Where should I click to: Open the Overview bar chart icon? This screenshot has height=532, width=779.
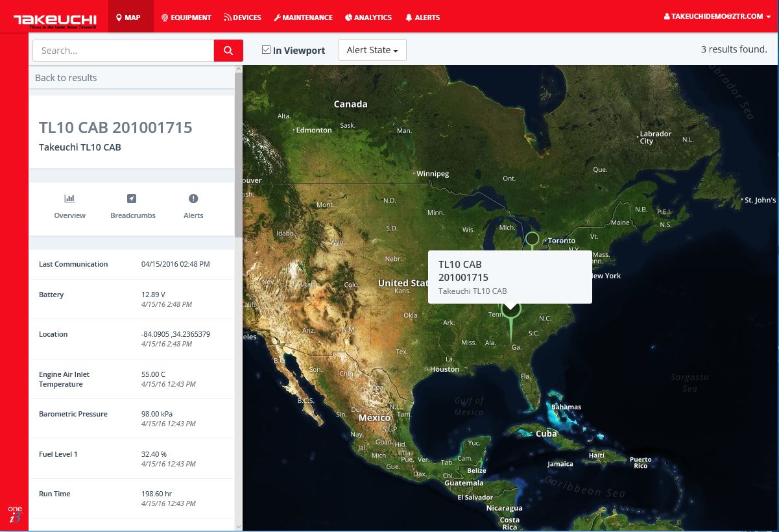coord(69,199)
